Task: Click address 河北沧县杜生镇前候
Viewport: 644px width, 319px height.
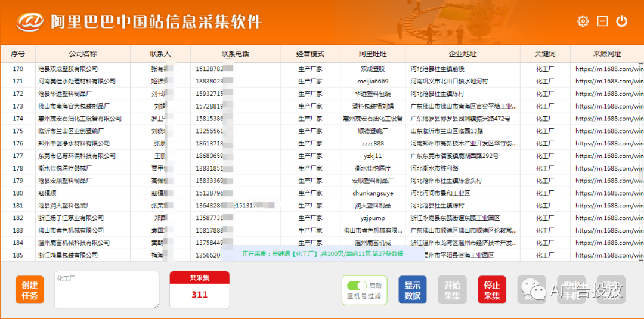Action: (x=438, y=69)
